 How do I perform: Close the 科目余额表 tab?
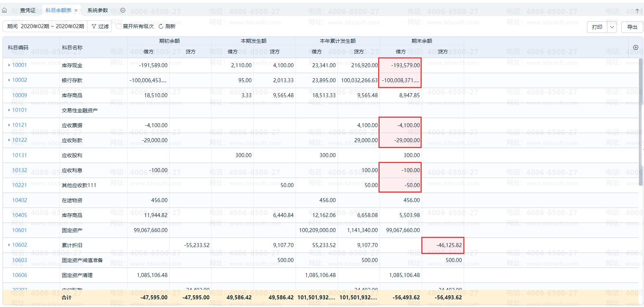76,11
